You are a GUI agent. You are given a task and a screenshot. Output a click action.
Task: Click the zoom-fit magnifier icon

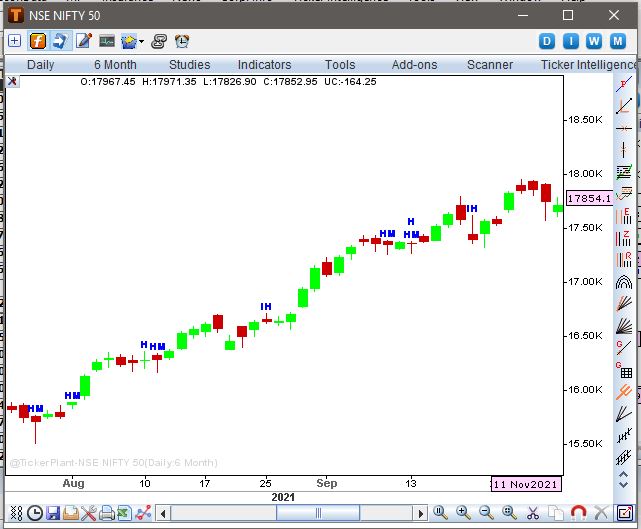pyautogui.click(x=509, y=512)
